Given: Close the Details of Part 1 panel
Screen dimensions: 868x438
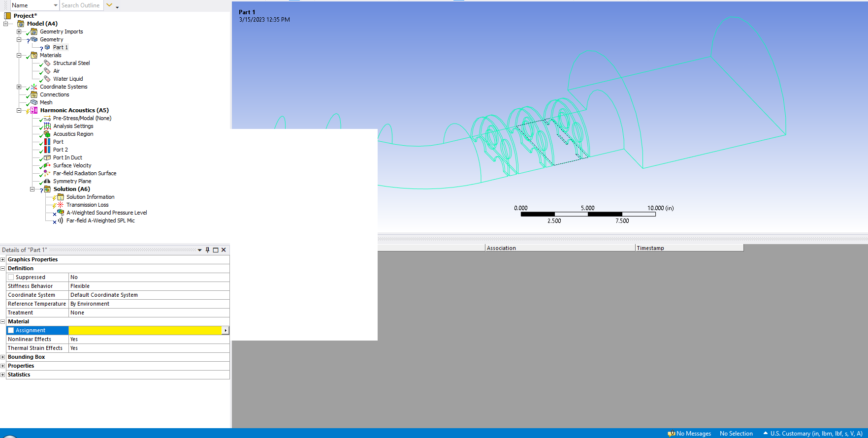Looking at the screenshot, I should coord(224,250).
